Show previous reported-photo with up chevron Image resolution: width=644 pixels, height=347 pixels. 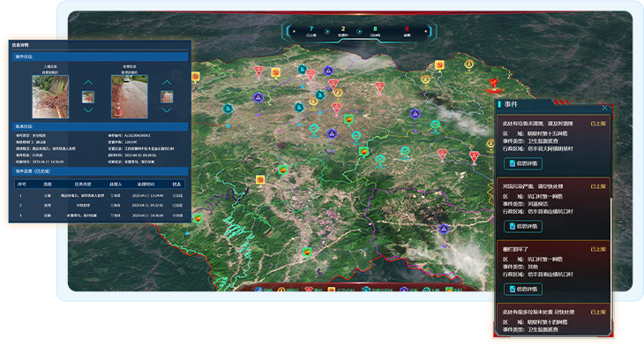click(x=88, y=83)
